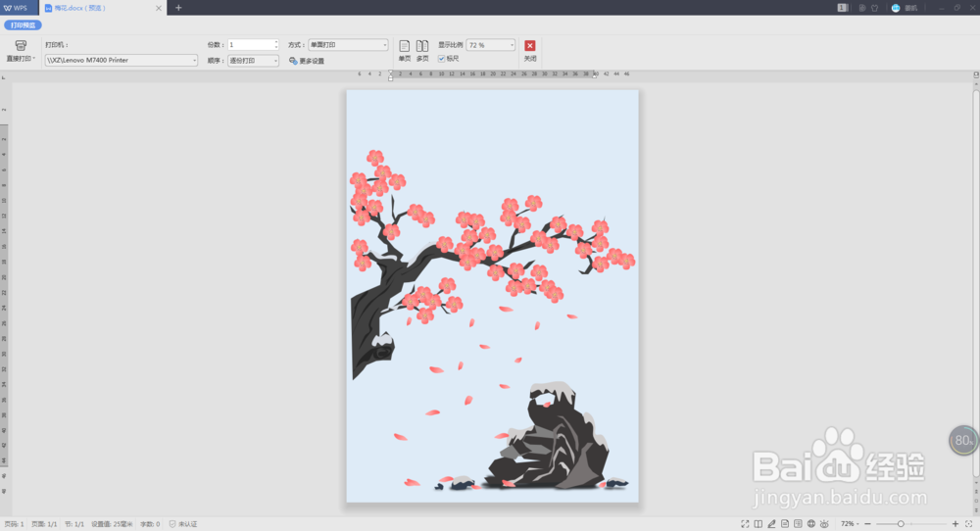The height and width of the screenshot is (531, 980).
Task: Click the web layout globe icon
Action: 811,524
